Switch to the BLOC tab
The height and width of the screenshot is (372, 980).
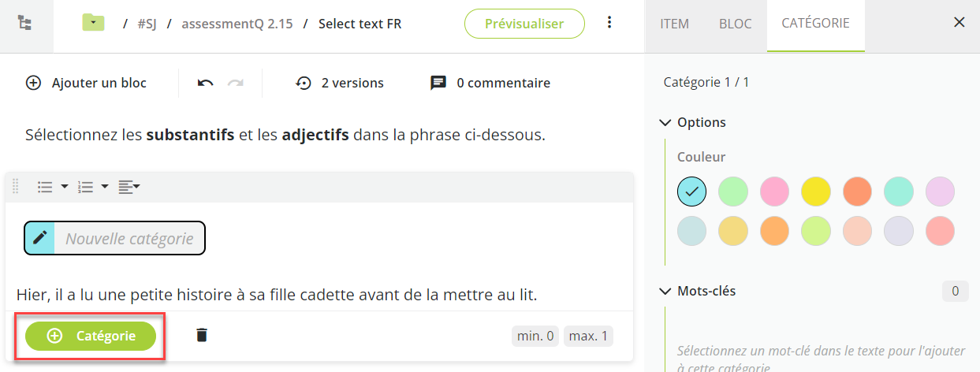736,24
